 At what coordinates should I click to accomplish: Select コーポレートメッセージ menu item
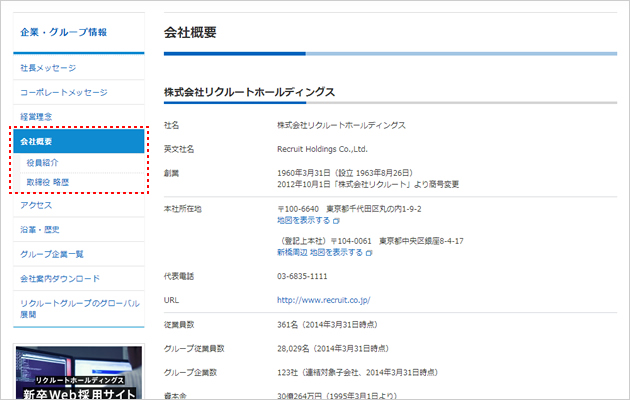click(x=64, y=92)
